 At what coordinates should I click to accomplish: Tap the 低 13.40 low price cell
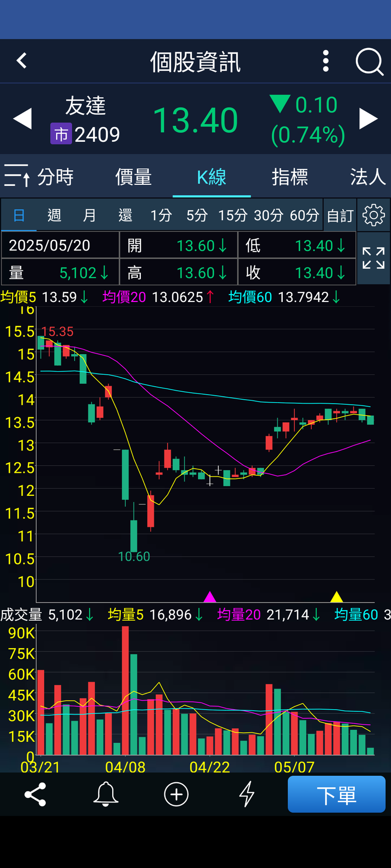[297, 245]
